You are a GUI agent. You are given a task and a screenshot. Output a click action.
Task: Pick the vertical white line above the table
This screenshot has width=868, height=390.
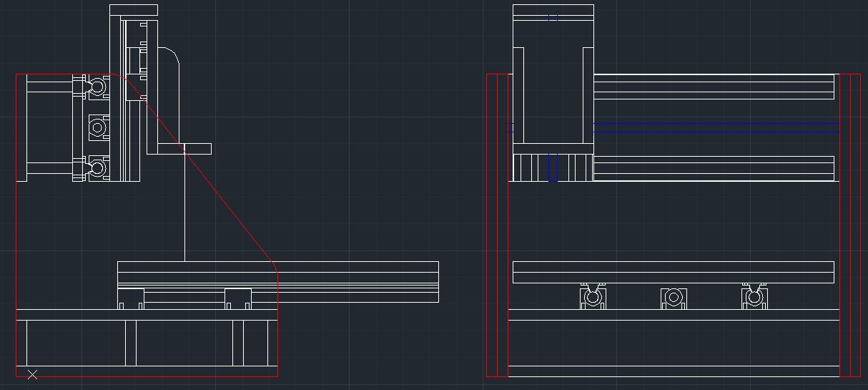click(184, 208)
